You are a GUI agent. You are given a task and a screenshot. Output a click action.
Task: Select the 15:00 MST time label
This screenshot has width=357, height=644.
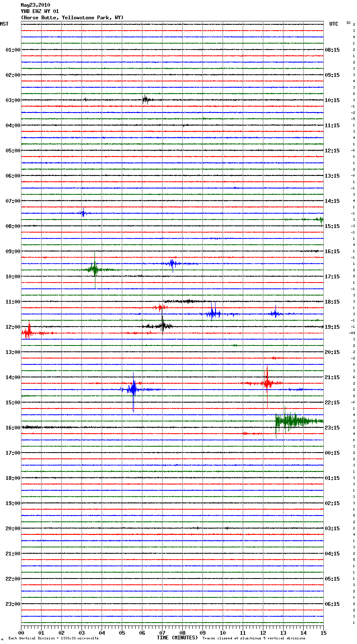(x=13, y=403)
